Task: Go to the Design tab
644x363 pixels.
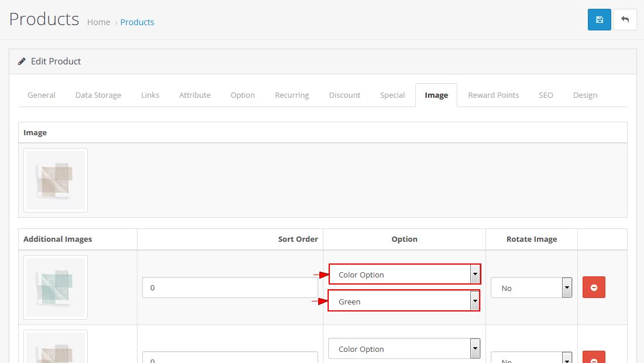Action: point(586,95)
